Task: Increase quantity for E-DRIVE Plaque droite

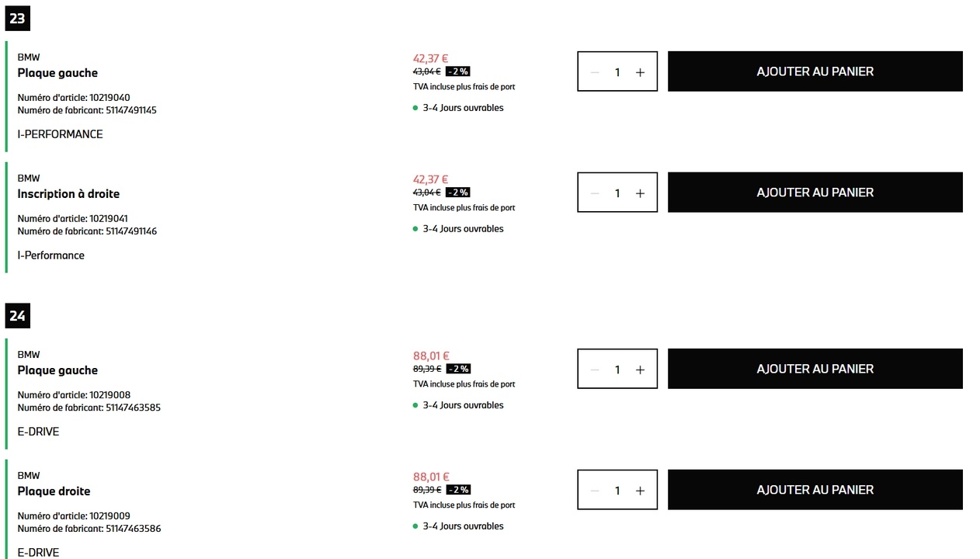Action: tap(640, 491)
